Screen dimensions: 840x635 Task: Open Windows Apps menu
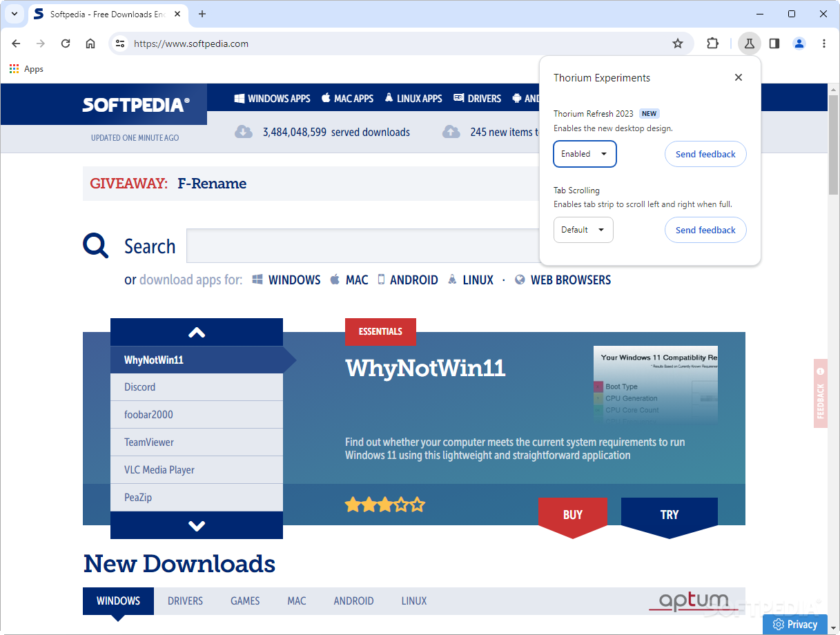point(272,99)
